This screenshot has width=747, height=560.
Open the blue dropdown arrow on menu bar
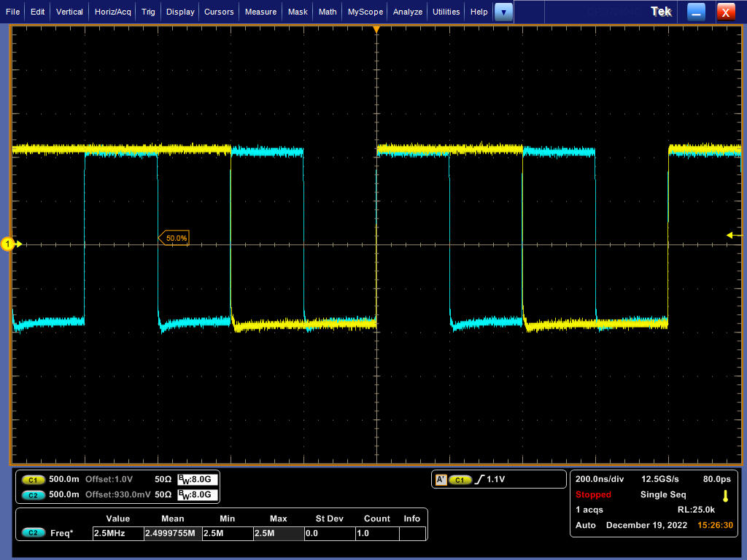pyautogui.click(x=503, y=12)
